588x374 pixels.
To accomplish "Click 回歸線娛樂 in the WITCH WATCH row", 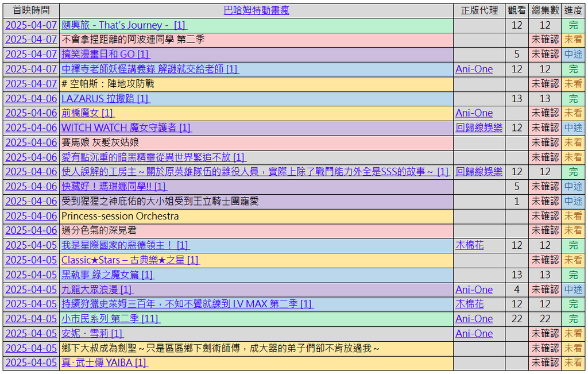I will click(478, 128).
